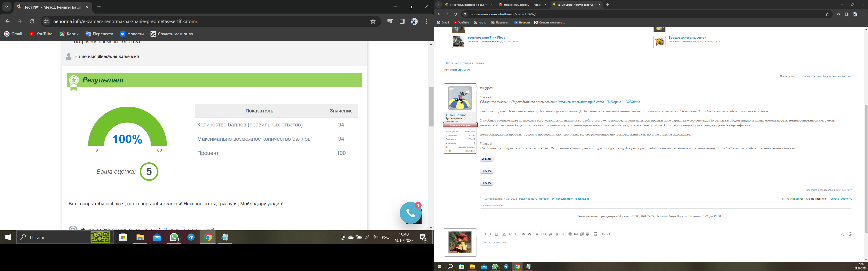This screenshot has height=271, width=868.
Task: Select the 29 урок forum tab
Action: tap(577, 5)
